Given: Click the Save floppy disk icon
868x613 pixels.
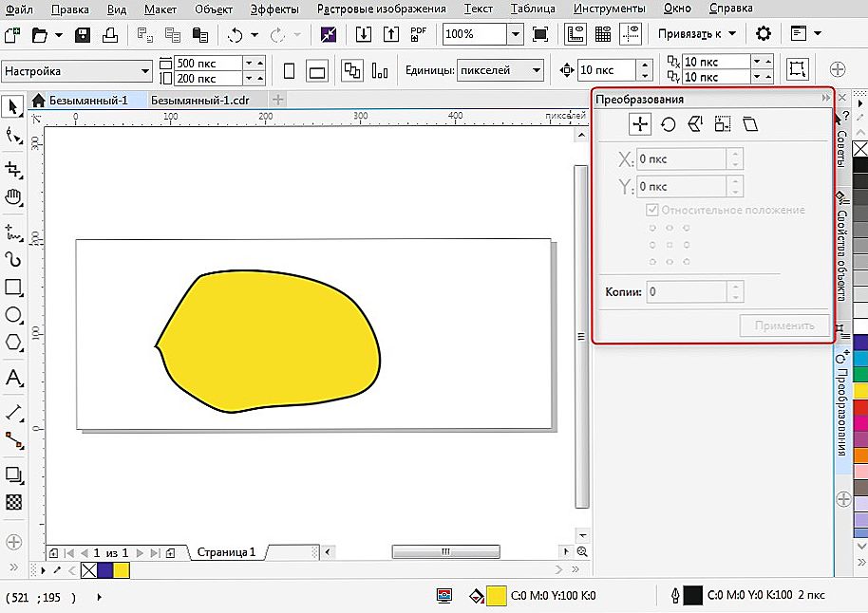Looking at the screenshot, I should pos(83,35).
